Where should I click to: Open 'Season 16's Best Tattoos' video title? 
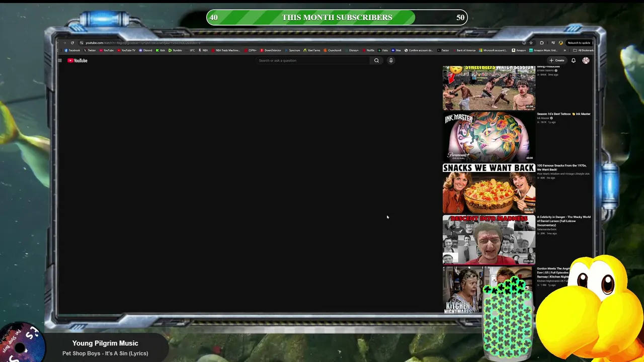[563, 114]
